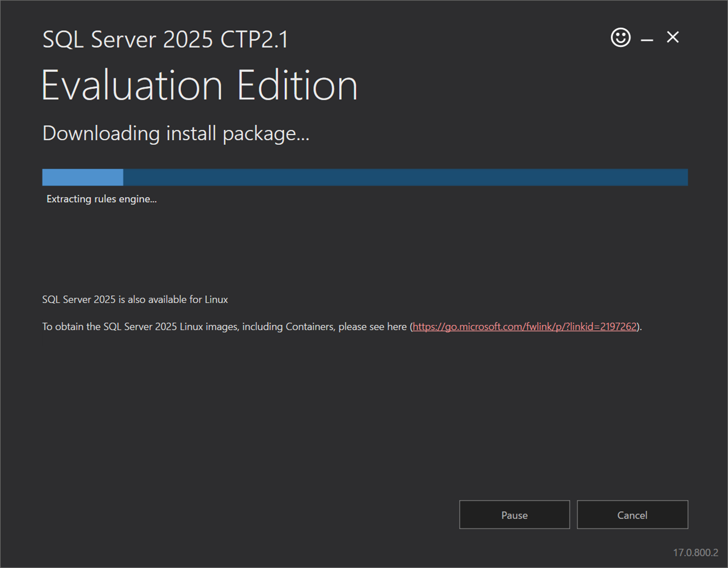Click the happy face icon near window controls
728x568 pixels.
(620, 37)
